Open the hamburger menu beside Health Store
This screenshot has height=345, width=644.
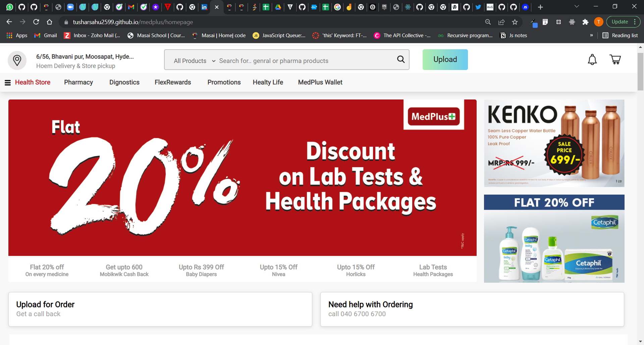pyautogui.click(x=8, y=83)
